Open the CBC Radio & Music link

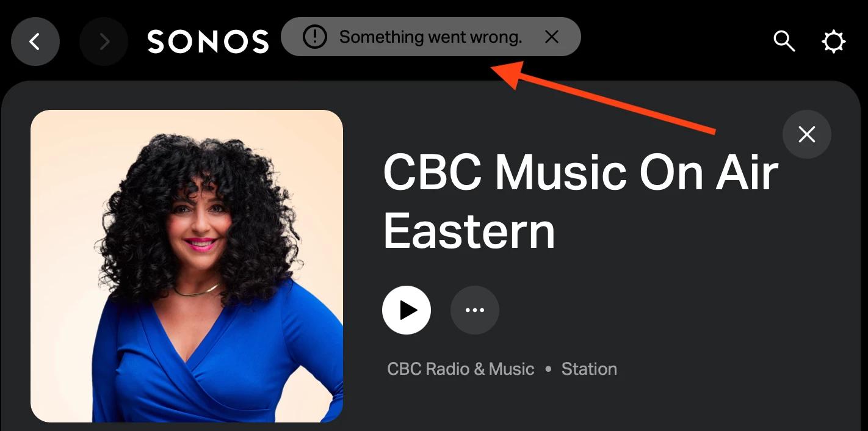pos(461,369)
